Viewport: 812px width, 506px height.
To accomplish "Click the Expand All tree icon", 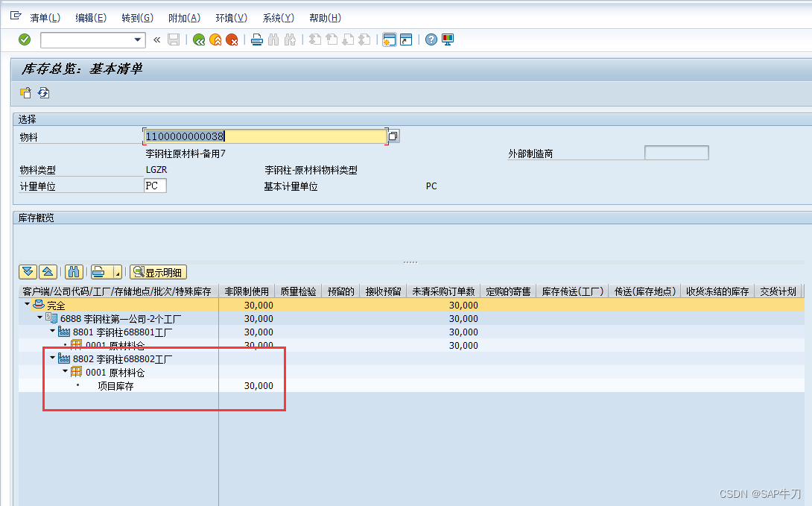I will tap(28, 272).
